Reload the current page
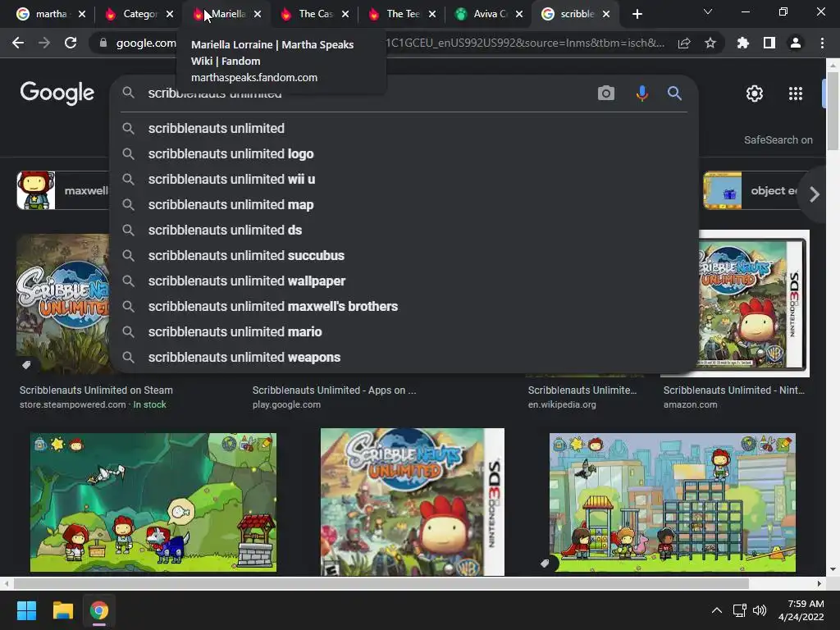The image size is (840, 630). pos(71,43)
